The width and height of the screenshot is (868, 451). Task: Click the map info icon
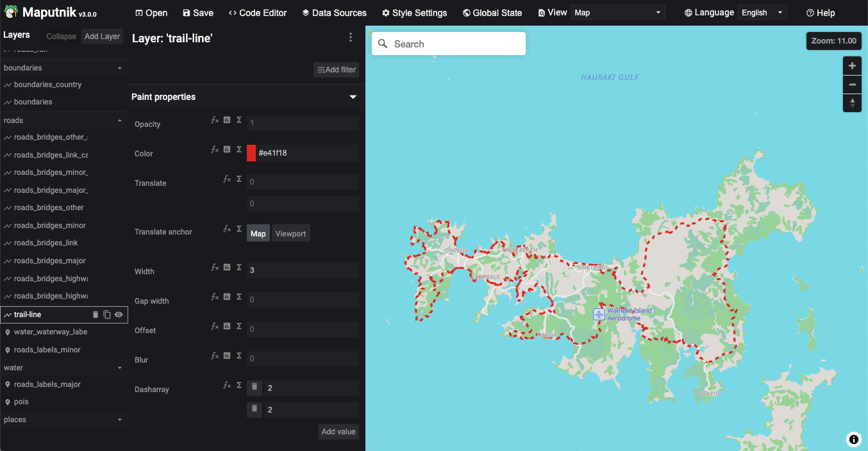tap(853, 439)
